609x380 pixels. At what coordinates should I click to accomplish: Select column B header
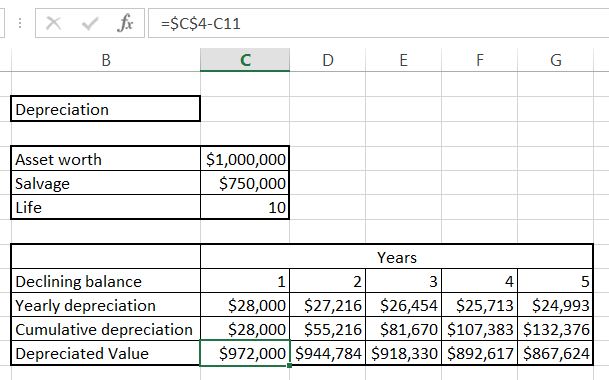[106, 60]
